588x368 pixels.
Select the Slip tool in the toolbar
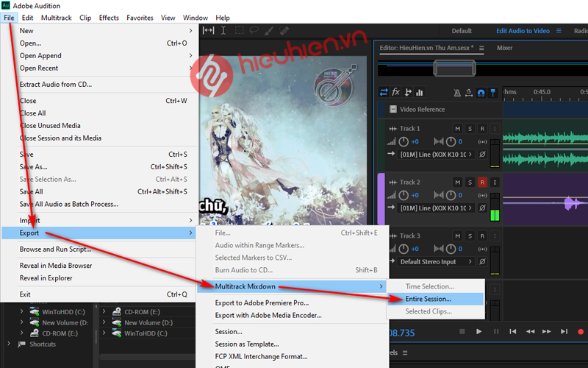tap(208, 31)
